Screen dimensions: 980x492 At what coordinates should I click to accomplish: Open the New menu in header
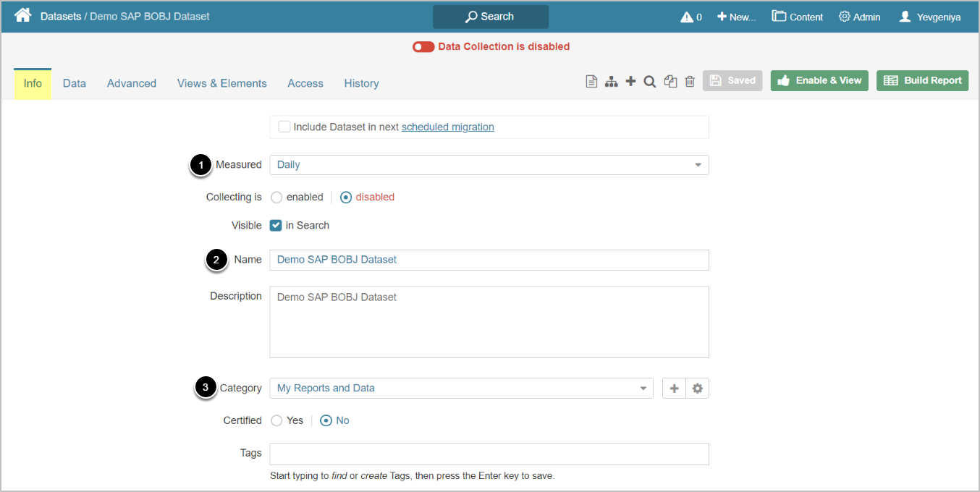point(736,17)
